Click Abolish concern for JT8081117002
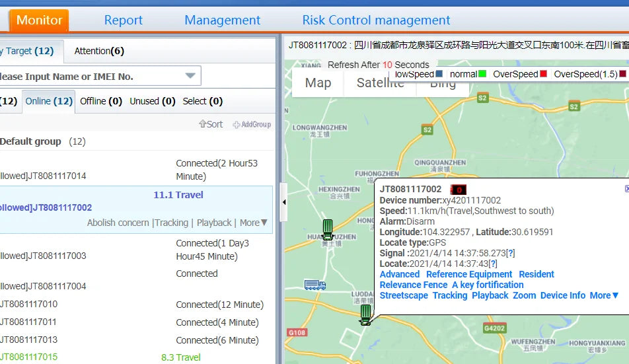The image size is (629, 364). point(118,223)
